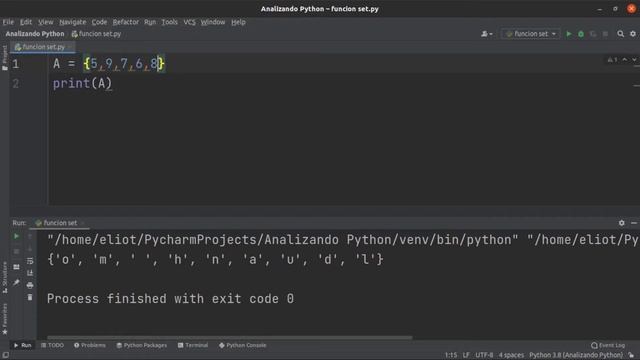Clear console output with trash icon
Image resolution: width=640 pixels, height=360 pixels.
[x=30, y=298]
